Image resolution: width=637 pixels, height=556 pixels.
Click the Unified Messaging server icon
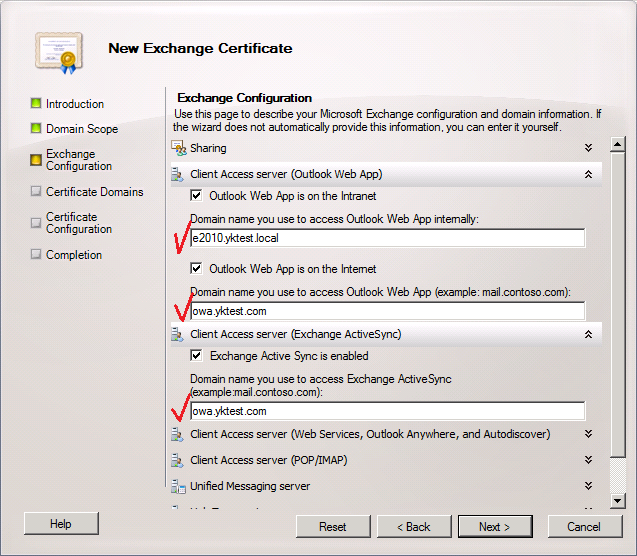coord(178,487)
